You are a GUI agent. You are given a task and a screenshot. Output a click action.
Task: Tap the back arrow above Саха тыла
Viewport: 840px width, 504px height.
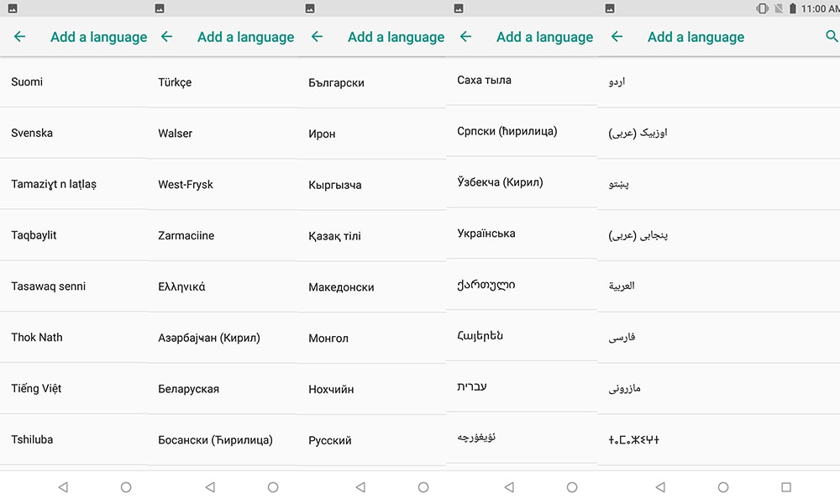pos(465,36)
